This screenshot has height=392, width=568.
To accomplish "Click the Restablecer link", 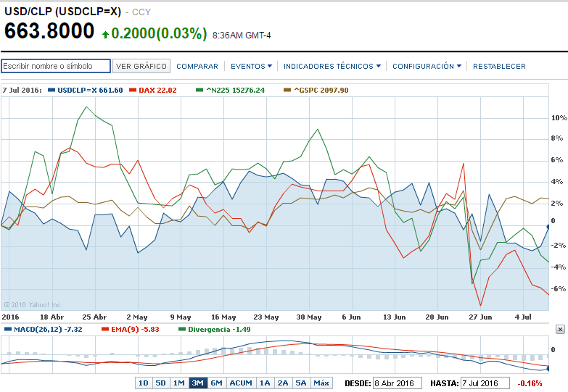I will point(499,66).
